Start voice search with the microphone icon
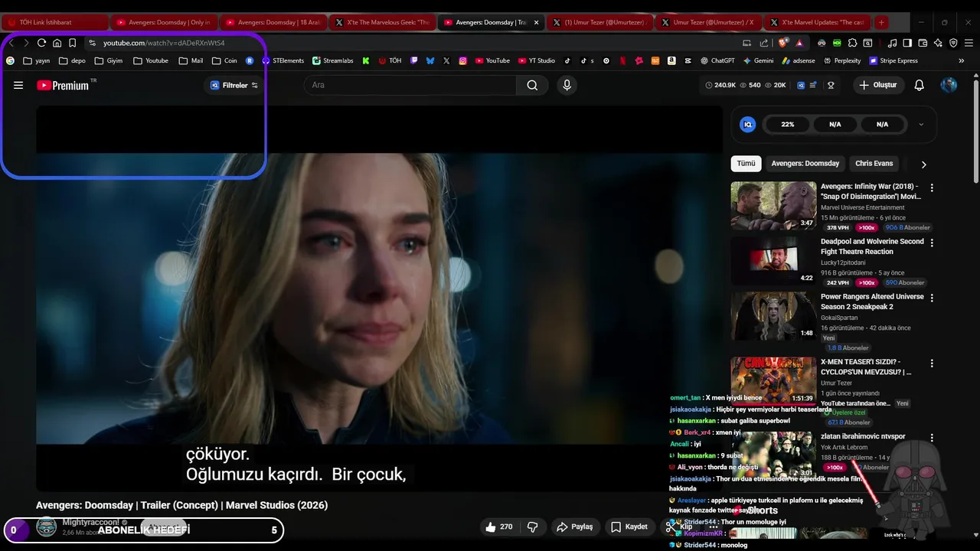Viewport: 980px width, 551px height. (x=567, y=85)
